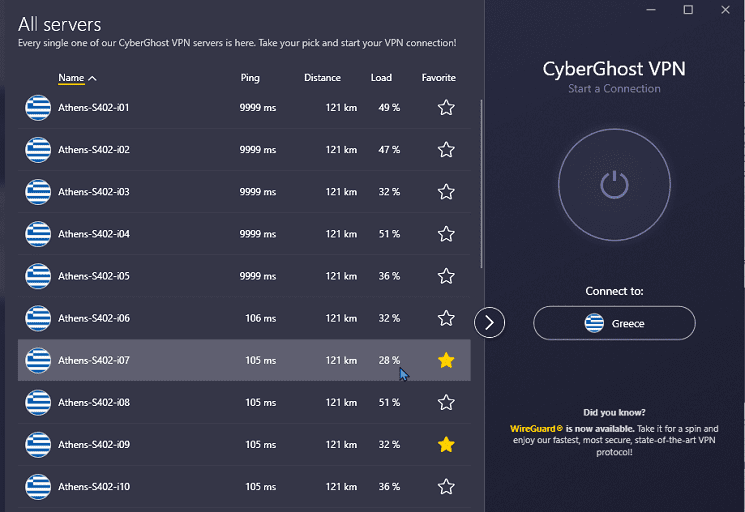Favorite the Athens-S402-i01 server star
The image size is (745, 512).
tap(446, 108)
